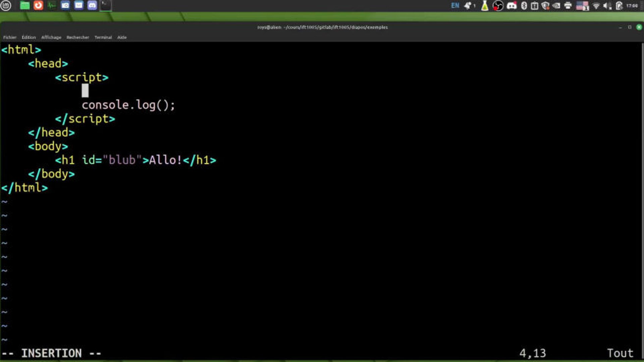Click the opening <html> tag line
Screen dimensions: 644x362
point(21,50)
